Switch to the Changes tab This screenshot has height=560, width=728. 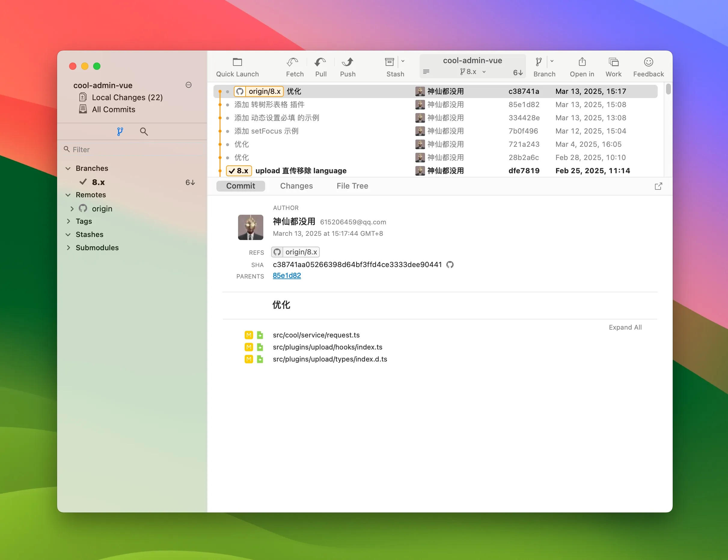296,186
